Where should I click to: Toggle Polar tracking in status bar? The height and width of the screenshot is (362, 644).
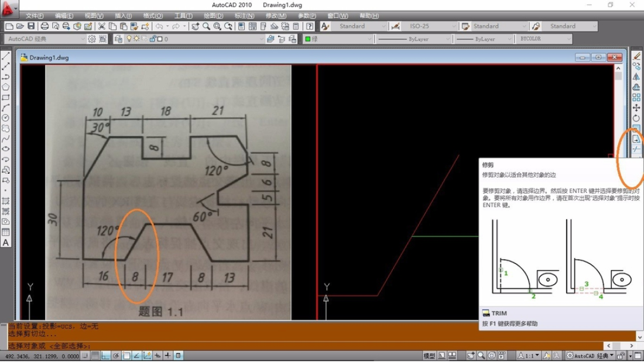coord(116,356)
